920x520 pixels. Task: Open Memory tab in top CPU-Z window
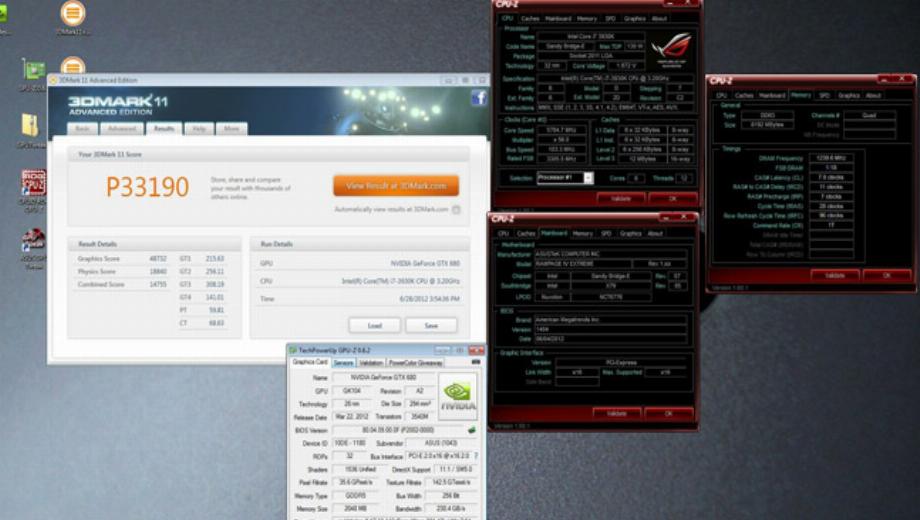coord(586,19)
